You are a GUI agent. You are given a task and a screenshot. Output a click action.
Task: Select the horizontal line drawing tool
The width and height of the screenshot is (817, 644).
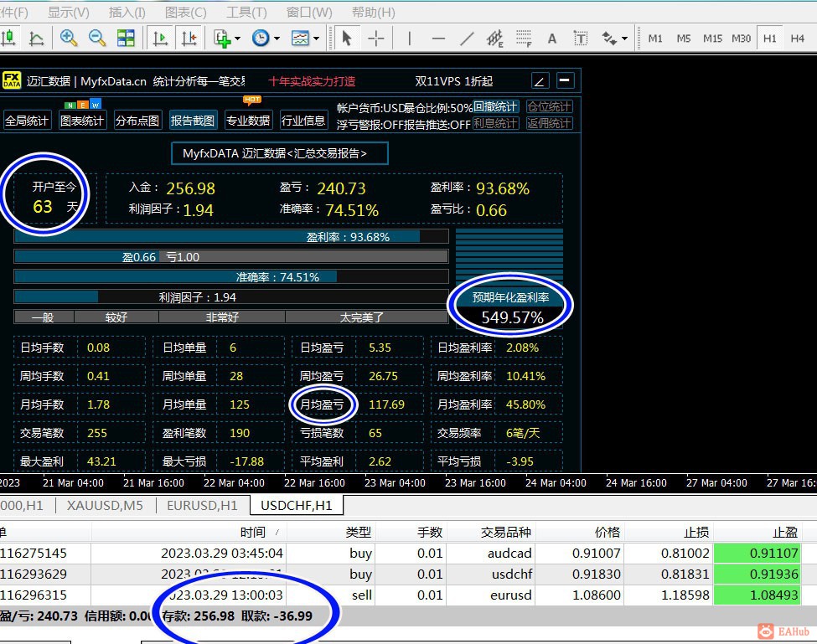tap(438, 38)
